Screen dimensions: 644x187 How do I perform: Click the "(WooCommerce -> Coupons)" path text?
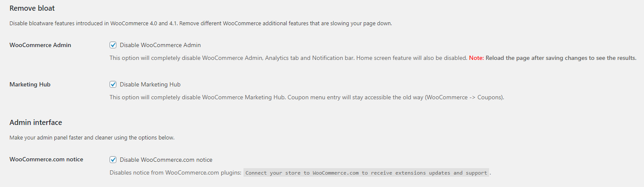click(x=464, y=97)
